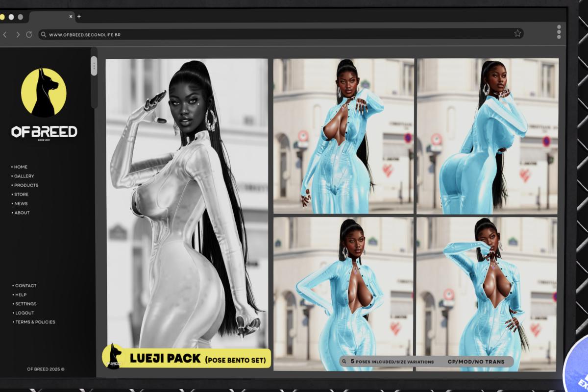Viewport: 588px width, 392px height.
Task: Navigate to the Store page
Action: point(21,195)
